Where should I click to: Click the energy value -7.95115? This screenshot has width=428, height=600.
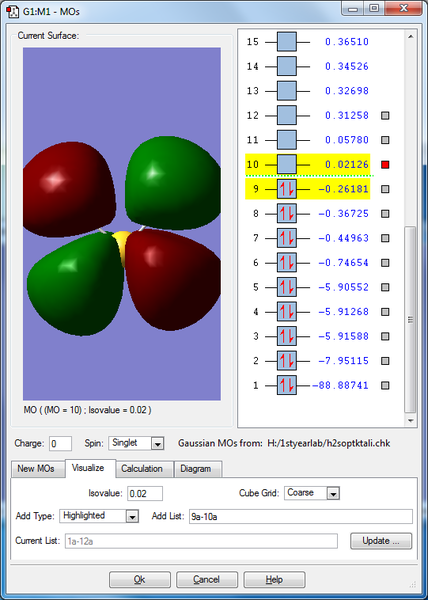(x=343, y=361)
